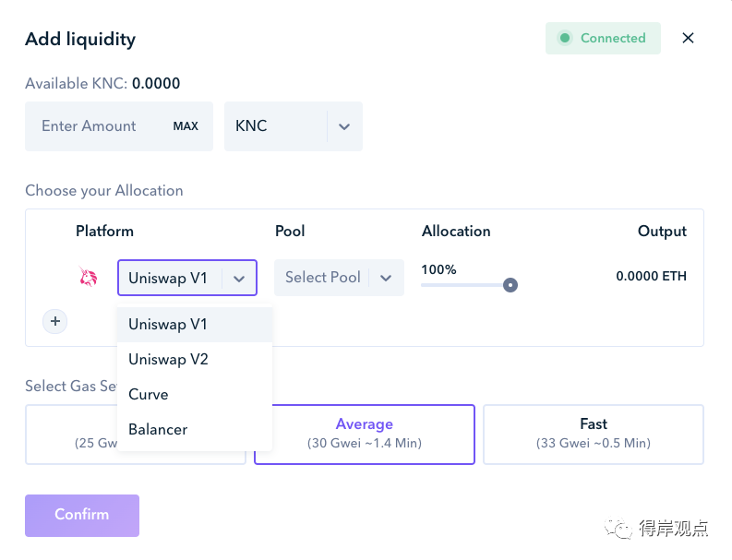Expand the KNC token chevron

[344, 126]
